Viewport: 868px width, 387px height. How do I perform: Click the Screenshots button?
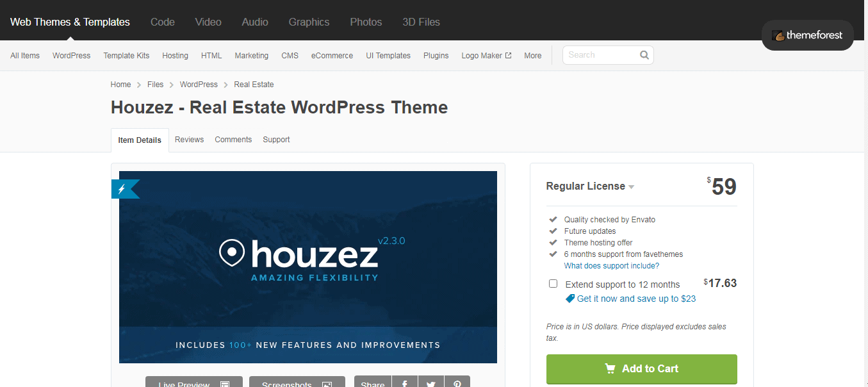pos(297,383)
